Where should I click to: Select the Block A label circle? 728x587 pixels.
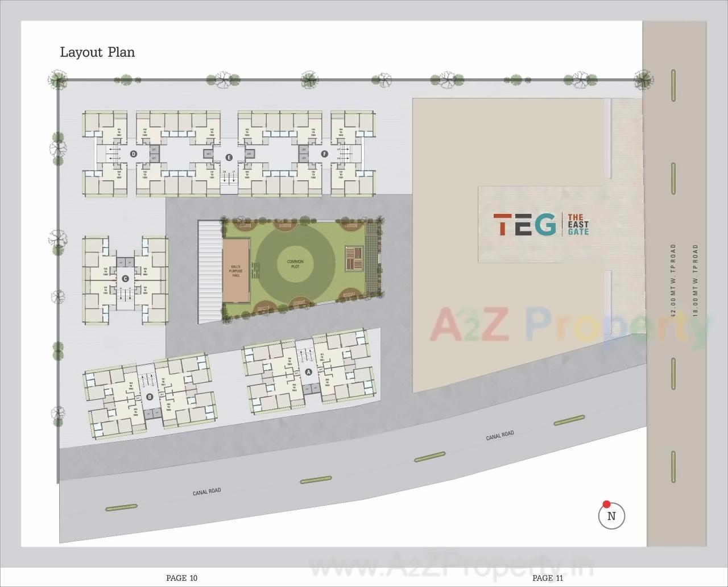(x=309, y=373)
